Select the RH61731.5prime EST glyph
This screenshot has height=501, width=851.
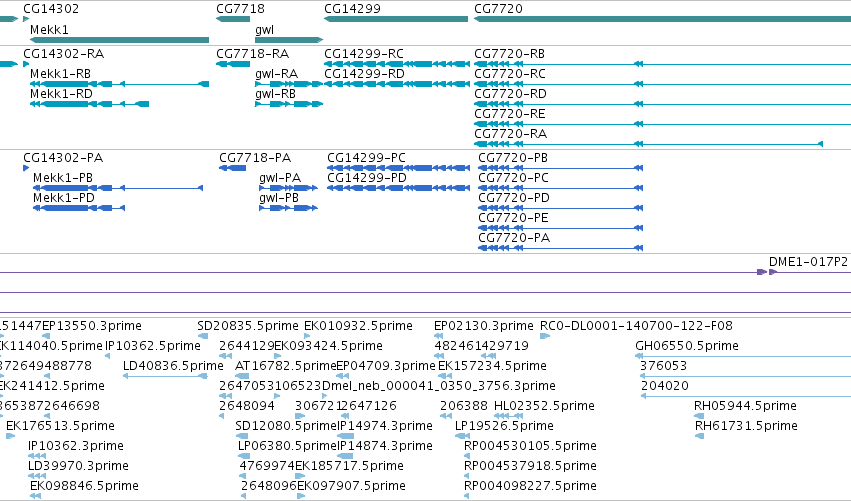pos(700,436)
